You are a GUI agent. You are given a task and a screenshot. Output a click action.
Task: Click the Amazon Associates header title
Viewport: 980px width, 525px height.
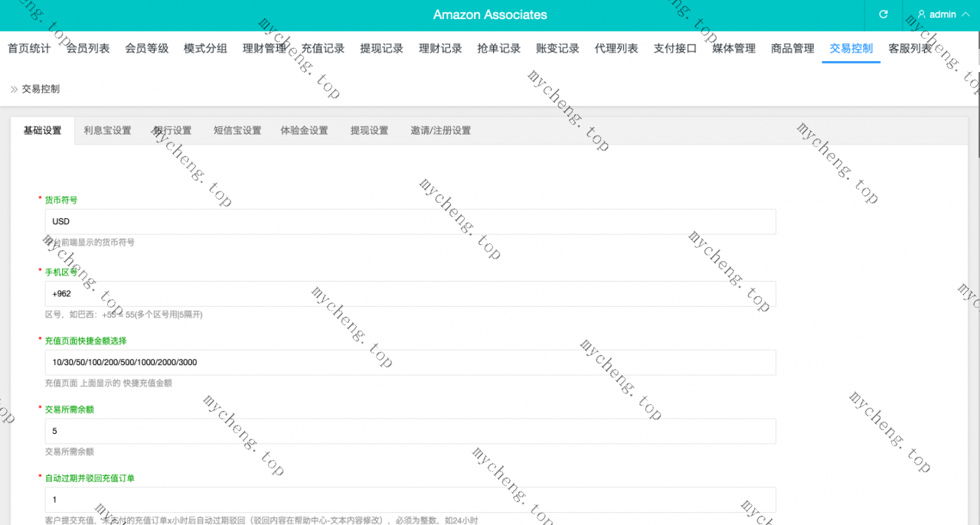(x=490, y=15)
